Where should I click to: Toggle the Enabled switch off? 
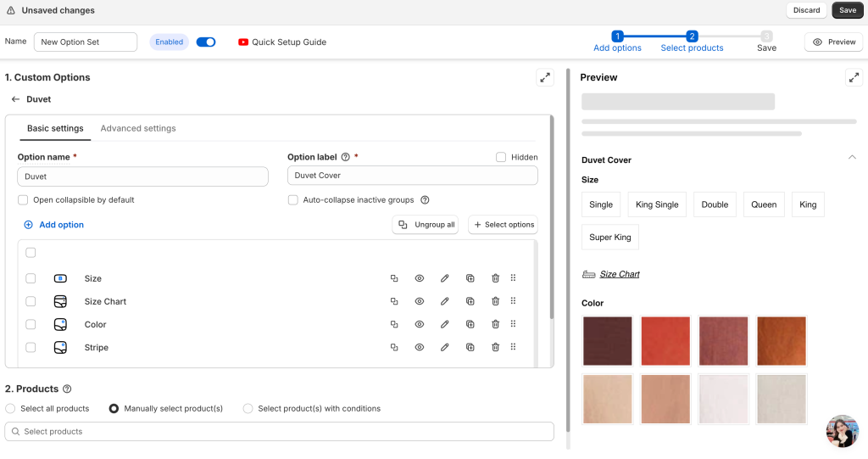[x=205, y=42]
